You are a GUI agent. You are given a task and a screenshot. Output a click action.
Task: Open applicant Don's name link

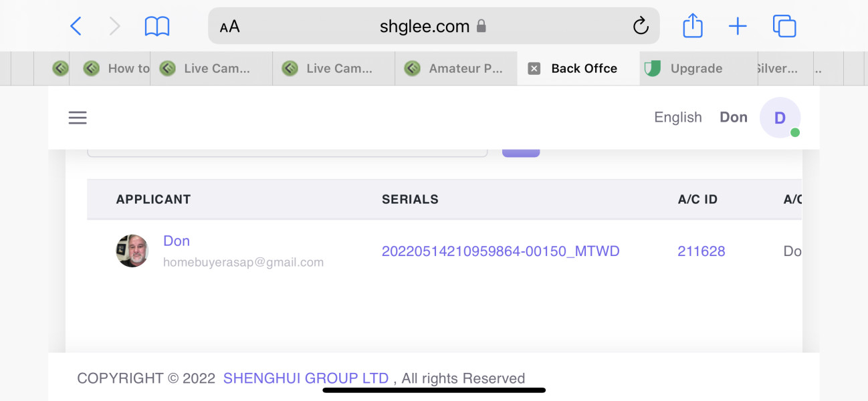[177, 241]
